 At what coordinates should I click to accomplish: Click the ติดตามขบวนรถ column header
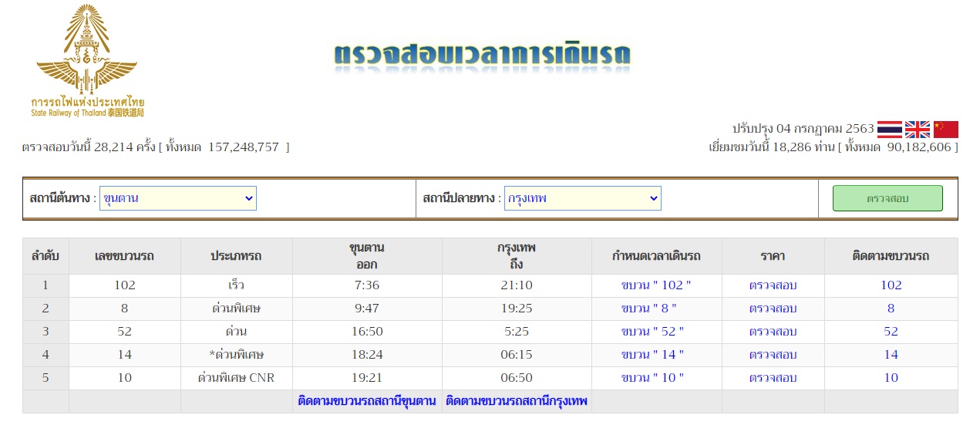click(891, 256)
